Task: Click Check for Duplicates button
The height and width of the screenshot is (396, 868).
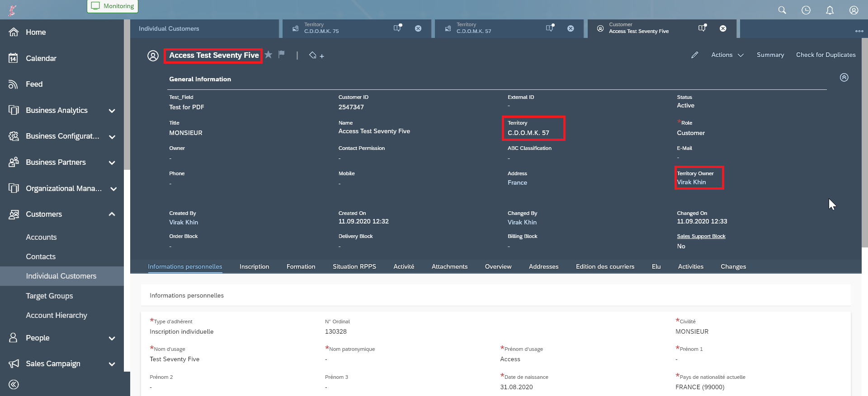Action: click(x=826, y=55)
